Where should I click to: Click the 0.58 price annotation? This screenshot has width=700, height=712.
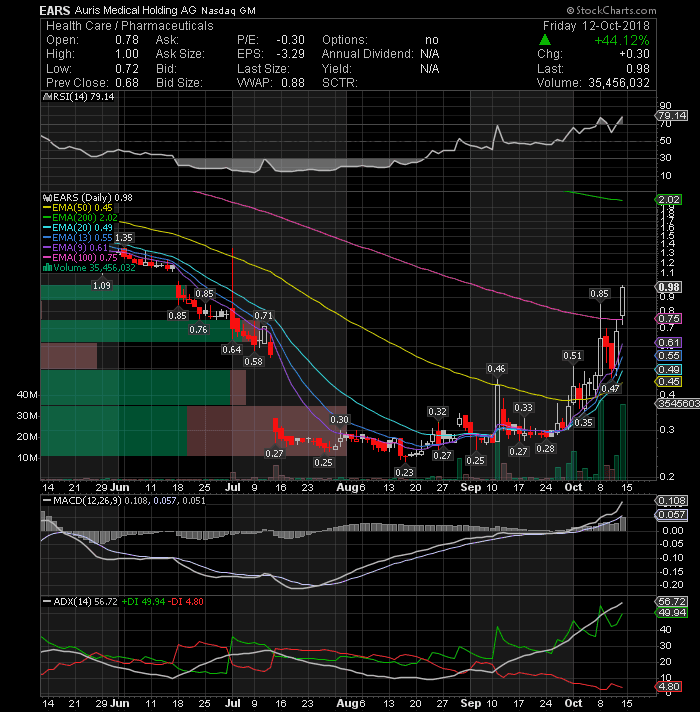coord(253,362)
